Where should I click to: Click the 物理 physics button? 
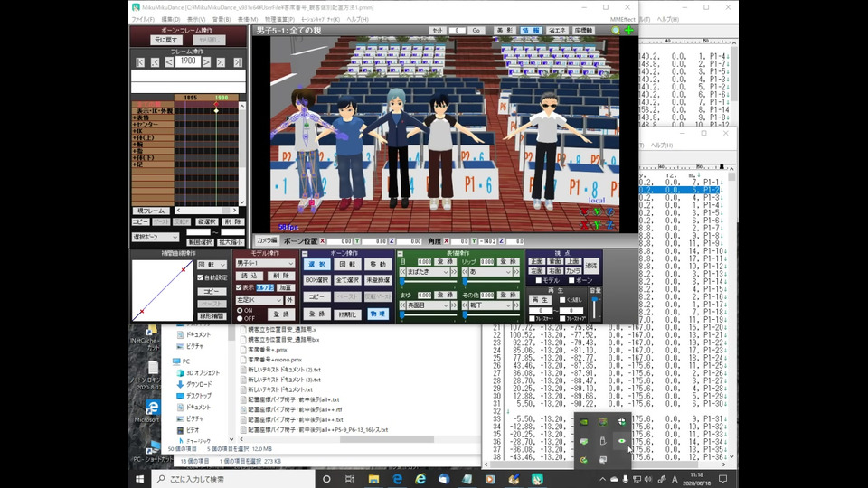point(378,314)
